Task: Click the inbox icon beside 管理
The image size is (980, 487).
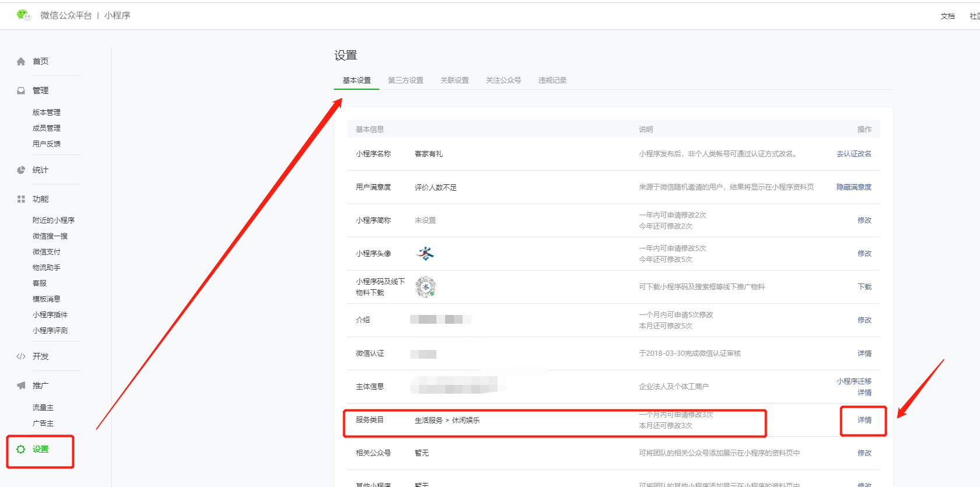Action: click(21, 90)
